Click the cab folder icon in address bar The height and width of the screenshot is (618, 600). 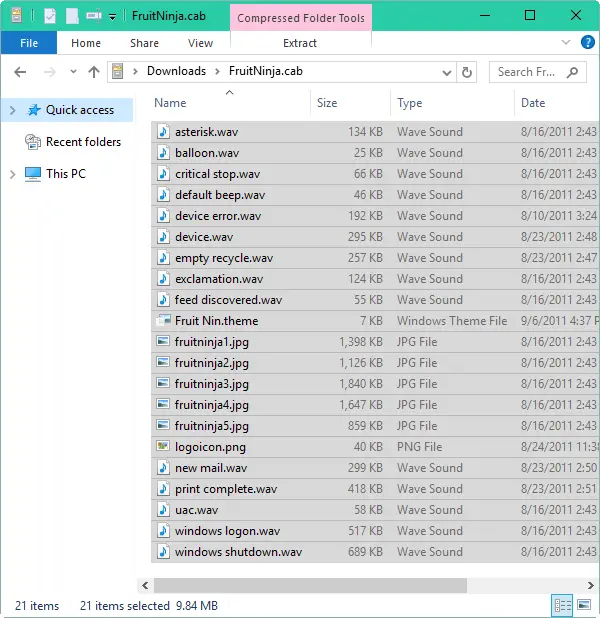117,71
